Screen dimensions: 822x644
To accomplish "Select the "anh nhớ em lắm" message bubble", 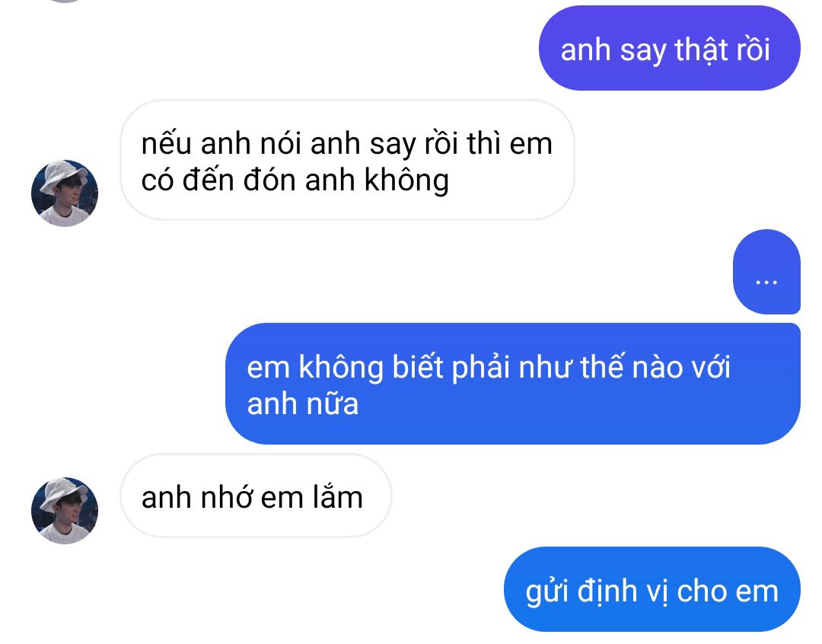I will [x=256, y=496].
